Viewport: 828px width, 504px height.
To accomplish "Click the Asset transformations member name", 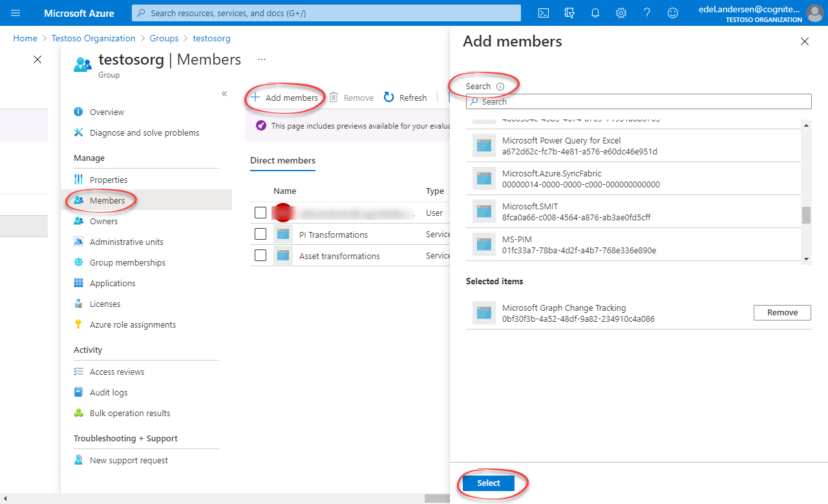I will point(339,256).
